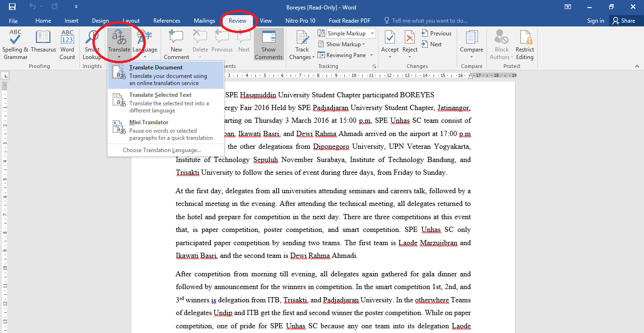This screenshot has width=644, height=333.
Task: Insert a New Comment
Action: click(x=176, y=45)
